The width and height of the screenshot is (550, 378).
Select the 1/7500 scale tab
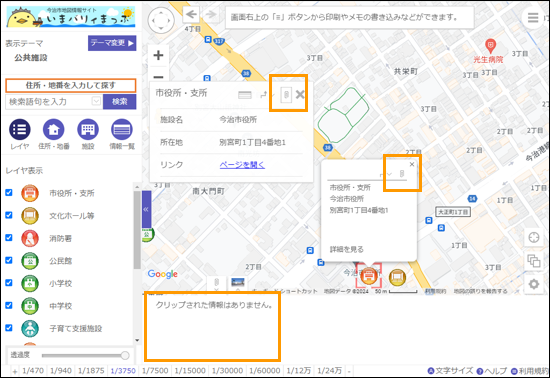[x=155, y=370]
